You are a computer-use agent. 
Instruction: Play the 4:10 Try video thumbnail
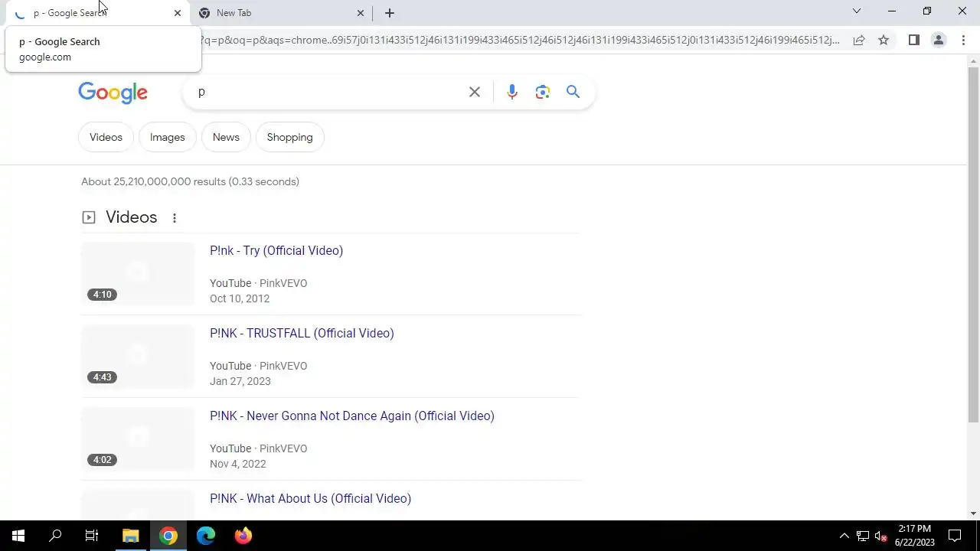[138, 274]
